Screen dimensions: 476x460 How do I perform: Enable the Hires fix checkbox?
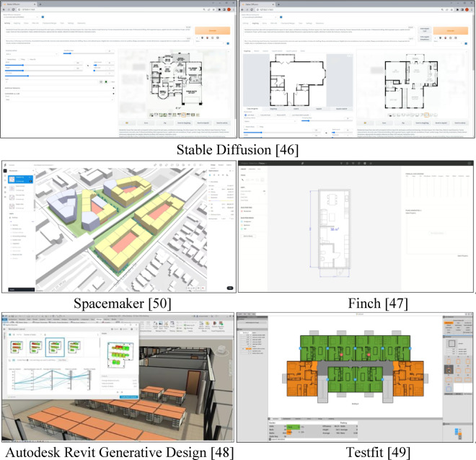[29, 59]
